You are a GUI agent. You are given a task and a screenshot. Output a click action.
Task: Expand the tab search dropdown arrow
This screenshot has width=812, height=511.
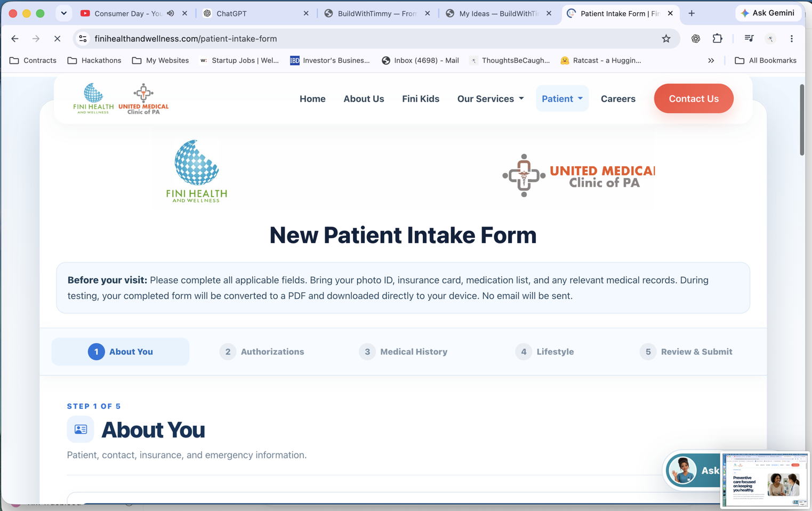[64, 13]
